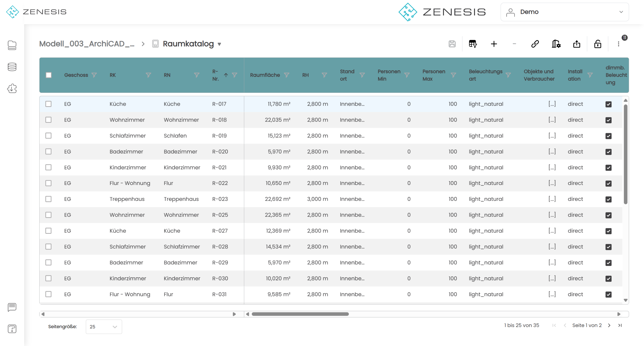
Task: Open the database icon in sidebar
Action: [12, 67]
